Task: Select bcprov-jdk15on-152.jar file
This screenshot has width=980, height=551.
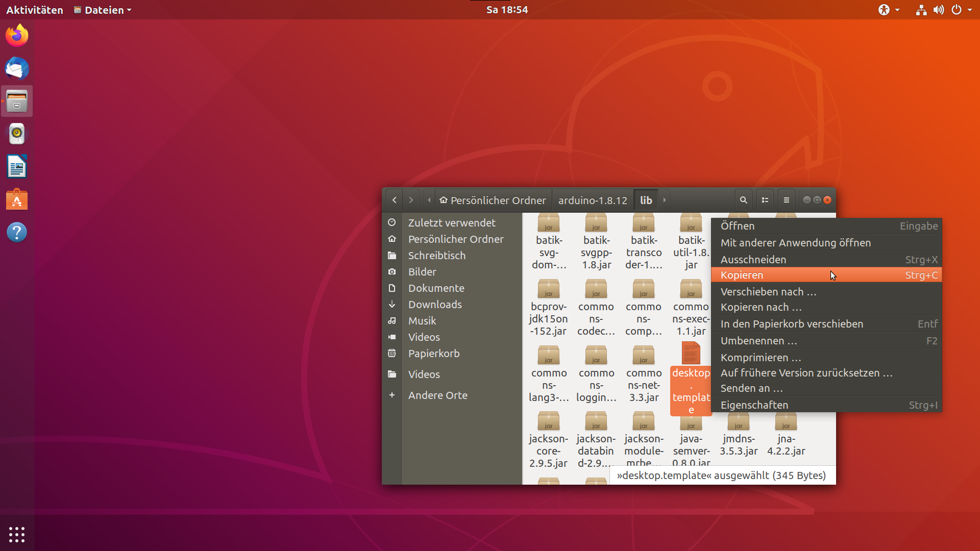Action: tap(549, 308)
